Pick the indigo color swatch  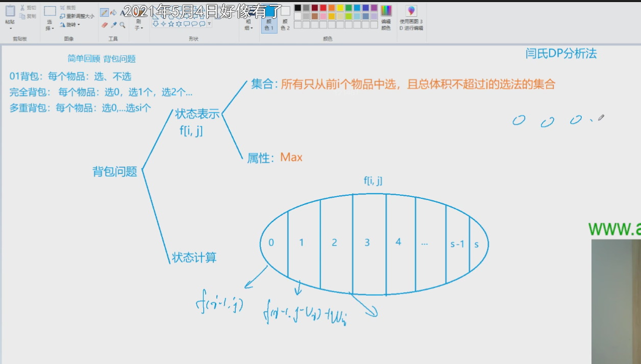[x=365, y=8]
